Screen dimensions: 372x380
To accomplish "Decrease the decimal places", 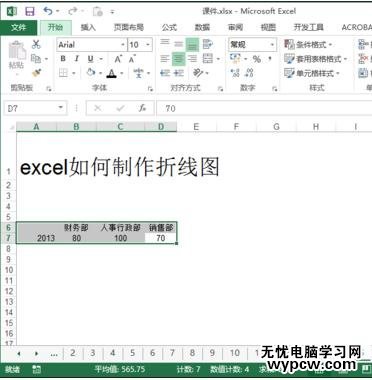I will (x=249, y=73).
